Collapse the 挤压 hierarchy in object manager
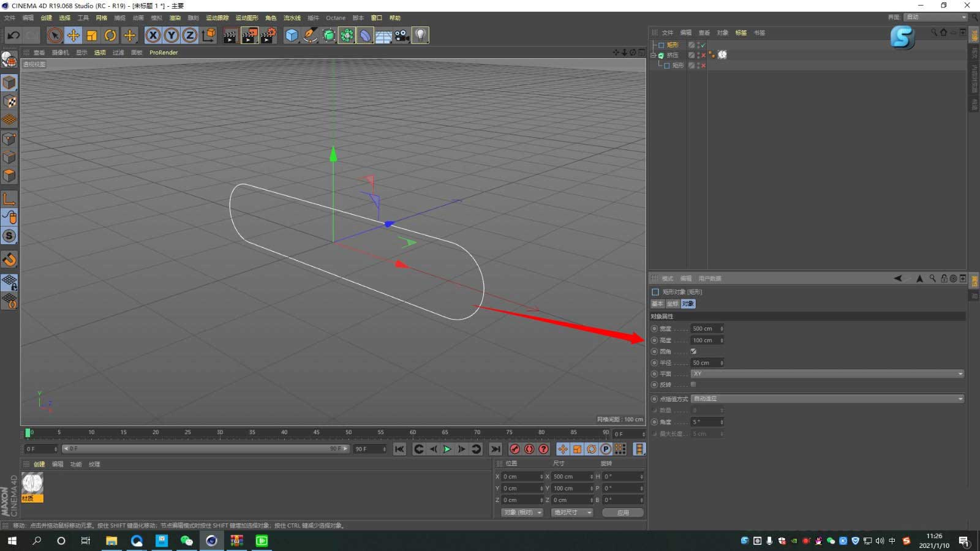 tap(654, 55)
